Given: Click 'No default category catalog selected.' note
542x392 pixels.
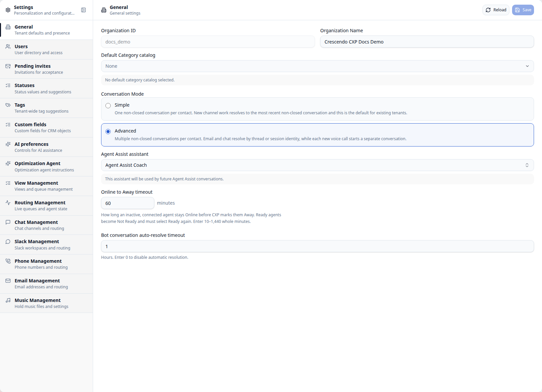Looking at the screenshot, I should (140, 80).
